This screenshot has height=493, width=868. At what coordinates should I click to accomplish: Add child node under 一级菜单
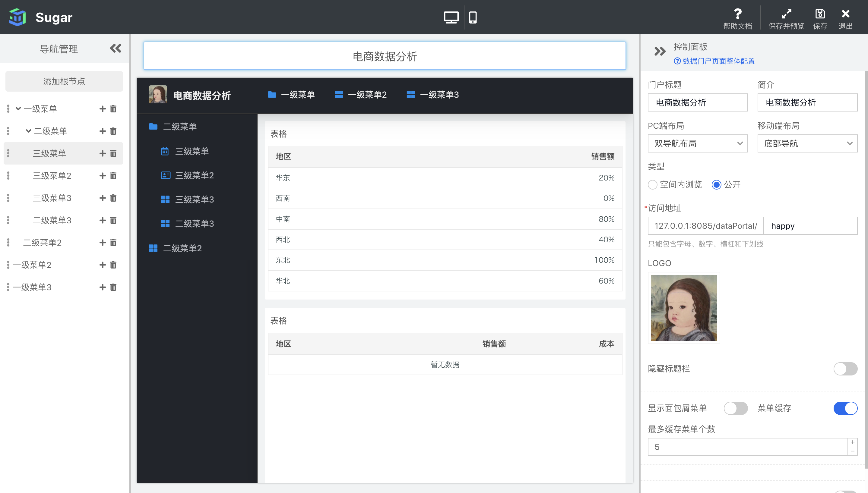pos(102,109)
